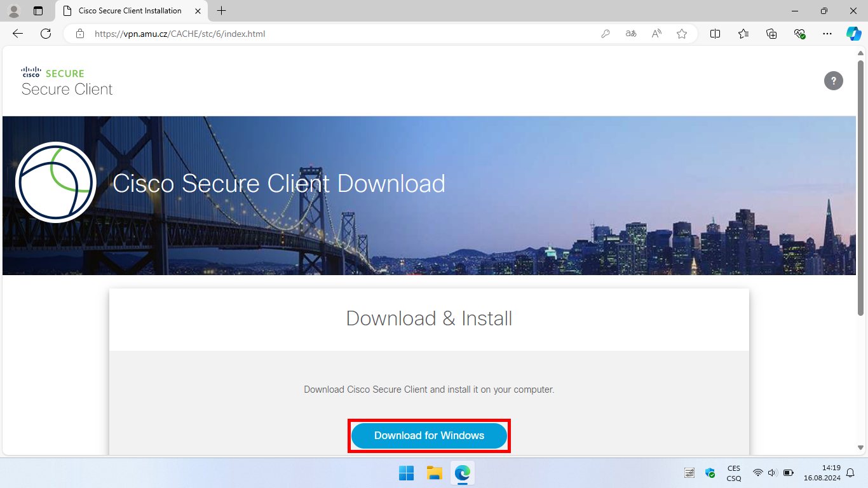Switch the CES CSQ input language
The height and width of the screenshot is (488, 868).
[734, 473]
